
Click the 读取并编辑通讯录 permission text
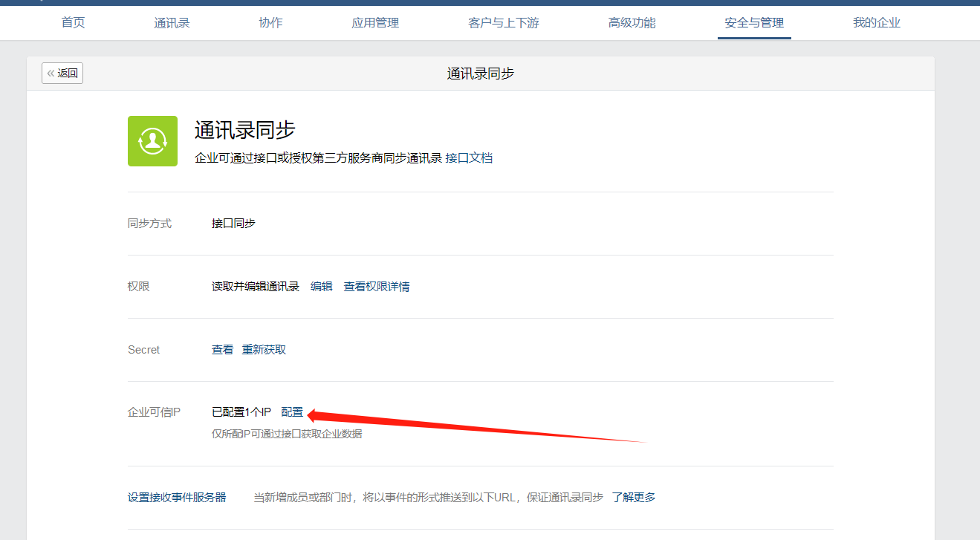pos(256,287)
